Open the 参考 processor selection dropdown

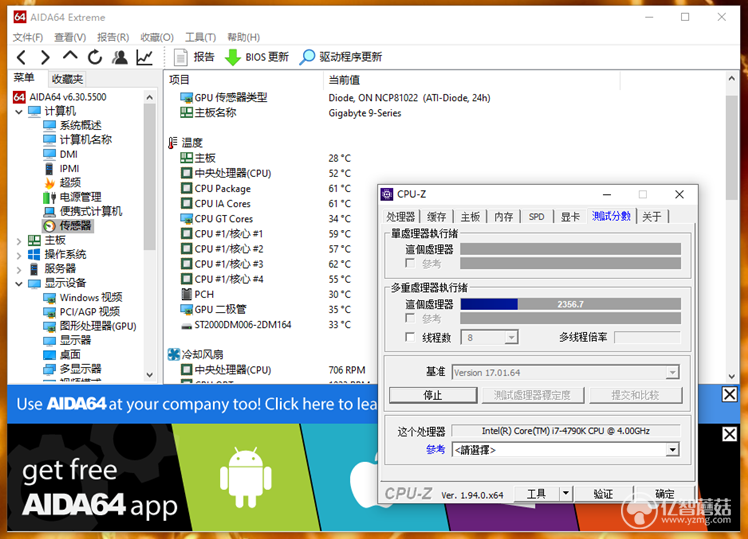(672, 450)
